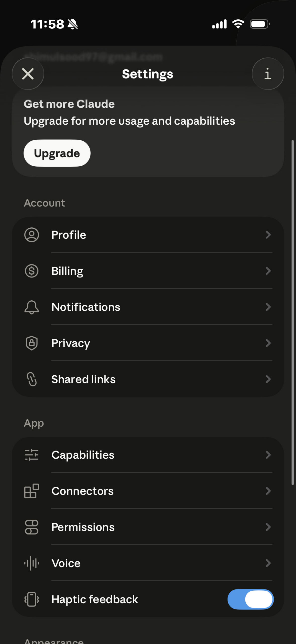Screen dimensions: 296x644
Task: Open the Shared links label
Action: pyautogui.click(x=83, y=379)
